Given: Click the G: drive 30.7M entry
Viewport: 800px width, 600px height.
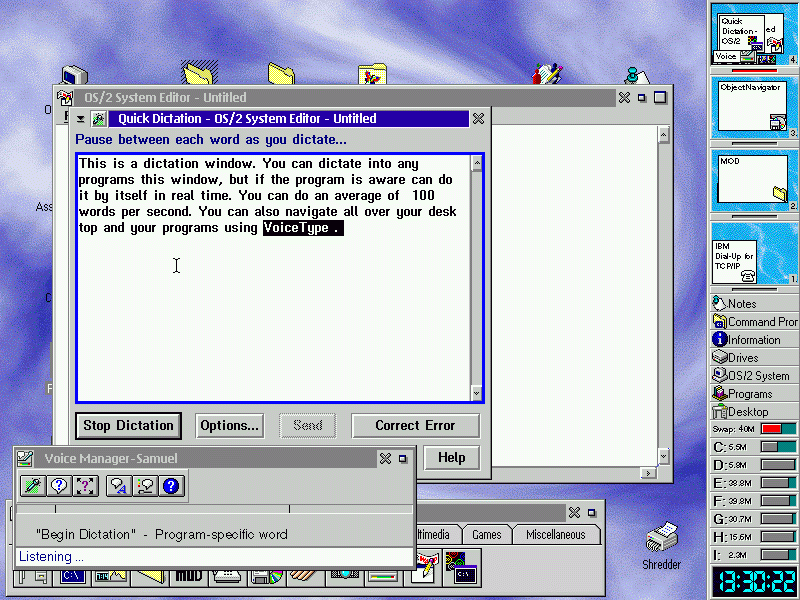Looking at the screenshot, I should (754, 519).
